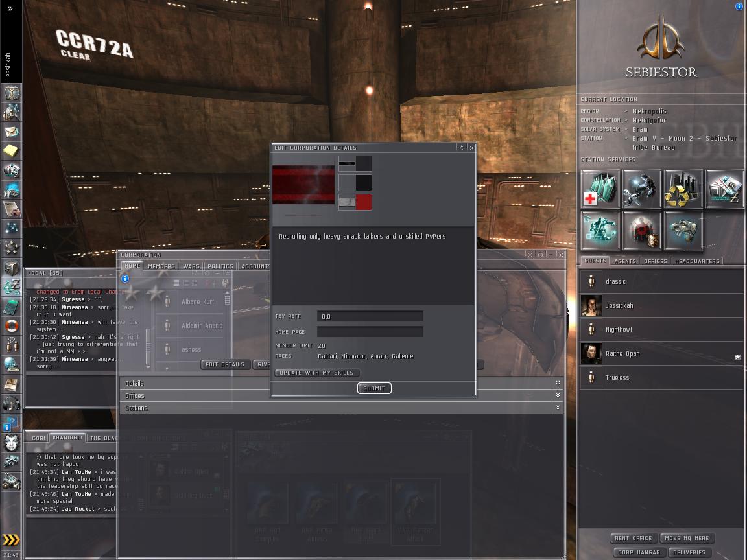Open the journal paper-and-pen icon

(11, 209)
